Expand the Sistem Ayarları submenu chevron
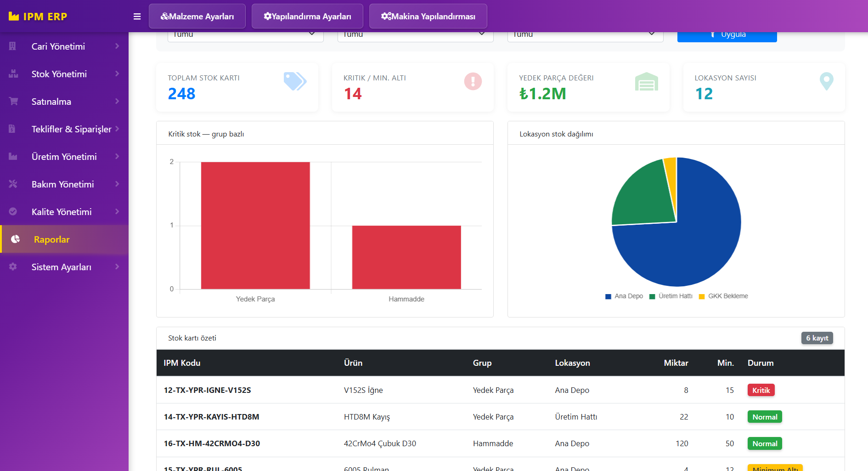 (117, 267)
